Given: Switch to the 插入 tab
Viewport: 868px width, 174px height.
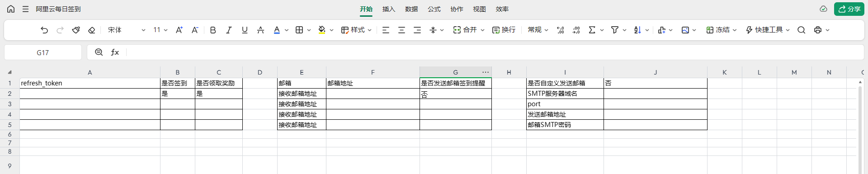Looking at the screenshot, I should [389, 9].
